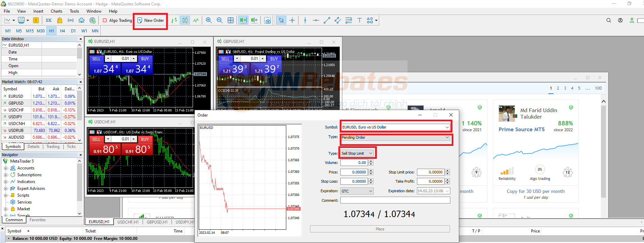Open the IDE (MetaEditor) from the toolbar
644x243 pixels.
(x=49, y=20)
